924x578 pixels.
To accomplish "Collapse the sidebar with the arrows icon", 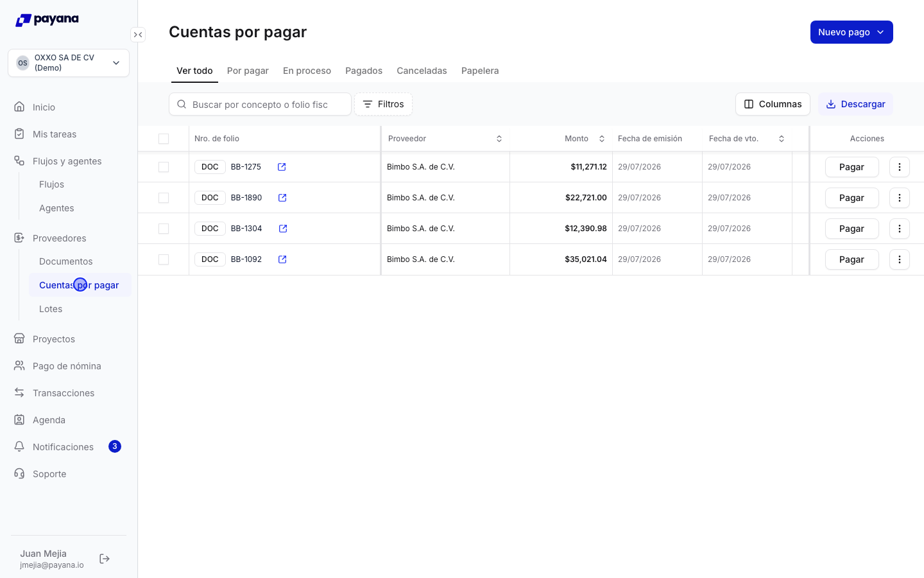I will tap(138, 35).
